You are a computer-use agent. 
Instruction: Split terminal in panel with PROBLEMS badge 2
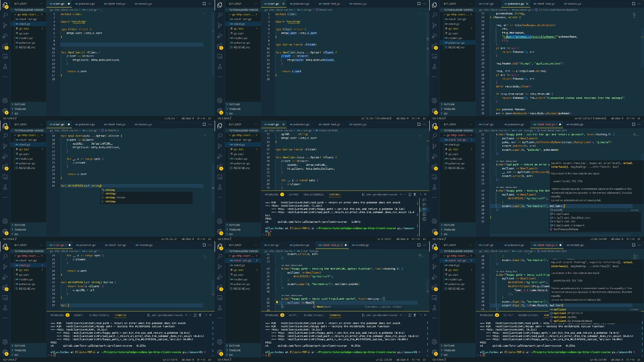point(195,315)
